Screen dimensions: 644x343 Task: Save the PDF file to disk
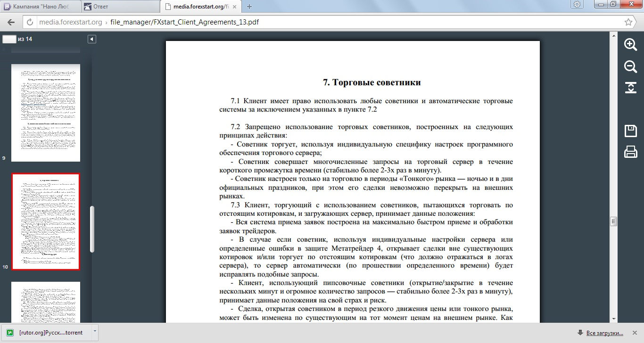630,131
